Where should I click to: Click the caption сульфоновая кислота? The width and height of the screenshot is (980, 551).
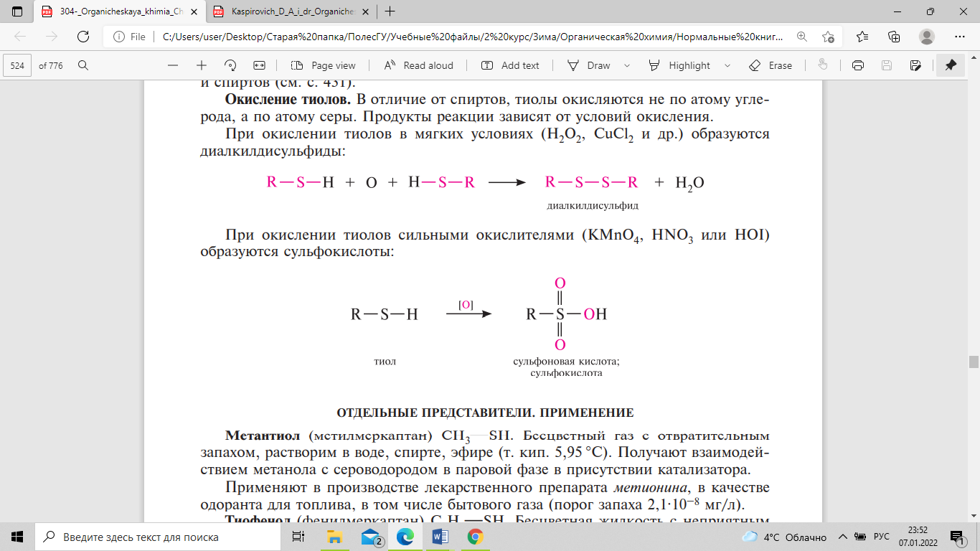(x=566, y=362)
